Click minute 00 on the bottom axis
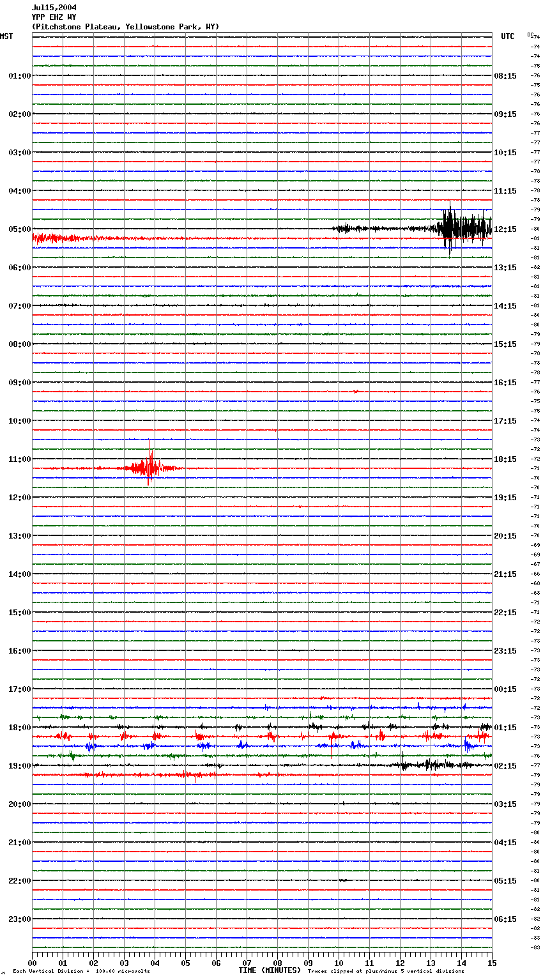The height and width of the screenshot is (980, 543). [x=32, y=963]
